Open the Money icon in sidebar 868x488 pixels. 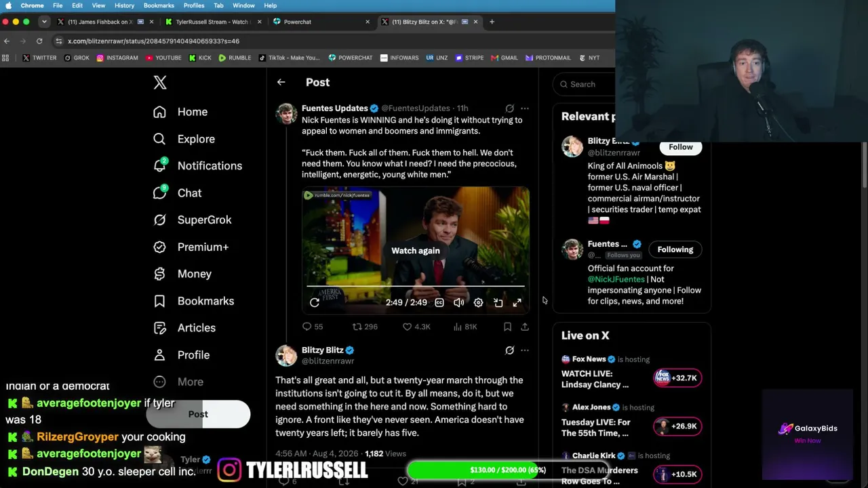point(159,274)
